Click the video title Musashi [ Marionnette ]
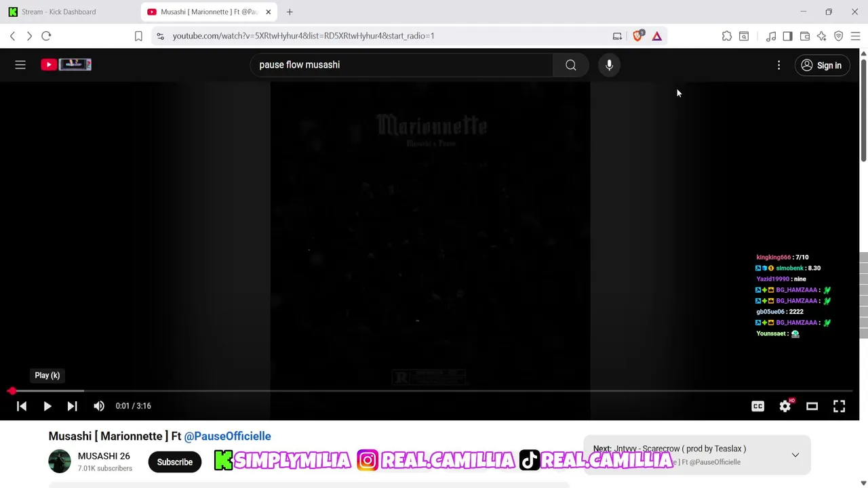This screenshot has height=488, width=868. pos(108,436)
